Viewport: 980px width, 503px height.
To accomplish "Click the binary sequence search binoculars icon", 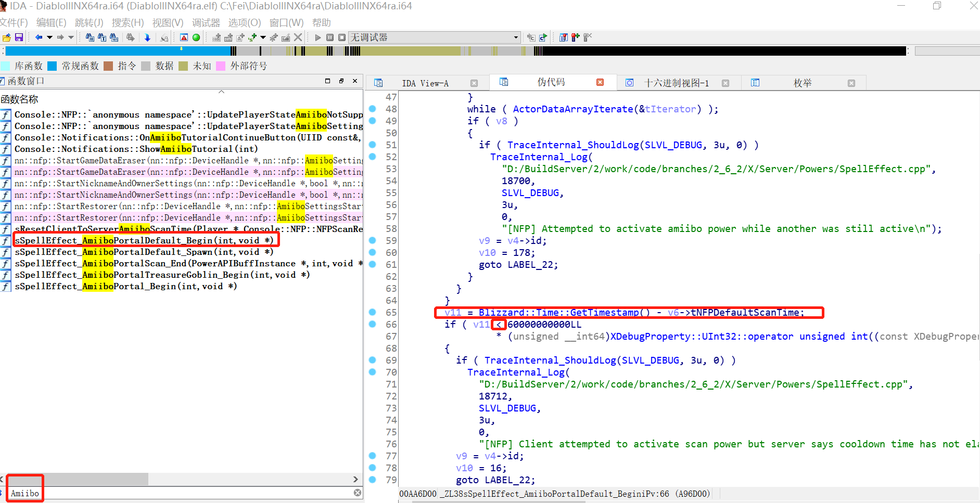I will [x=114, y=37].
